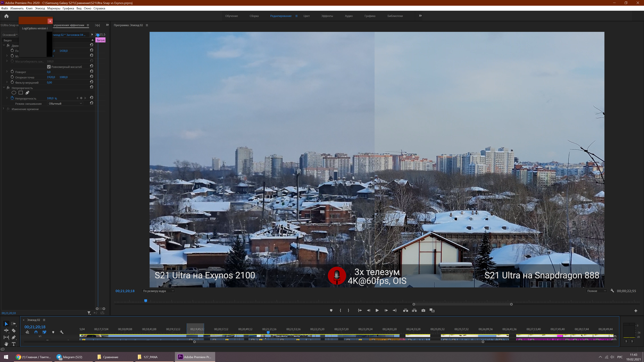Click Add Marker button in Program monitor
This screenshot has width=644, height=362.
(x=331, y=310)
